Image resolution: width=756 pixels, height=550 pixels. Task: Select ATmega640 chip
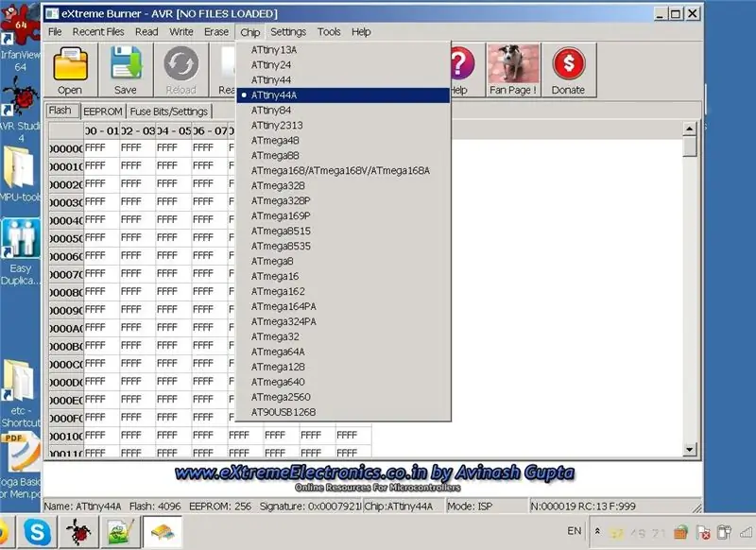coord(343,382)
